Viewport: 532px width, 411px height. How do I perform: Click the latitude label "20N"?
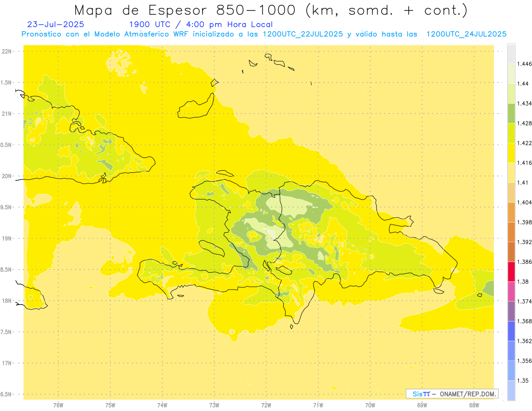click(x=7, y=176)
